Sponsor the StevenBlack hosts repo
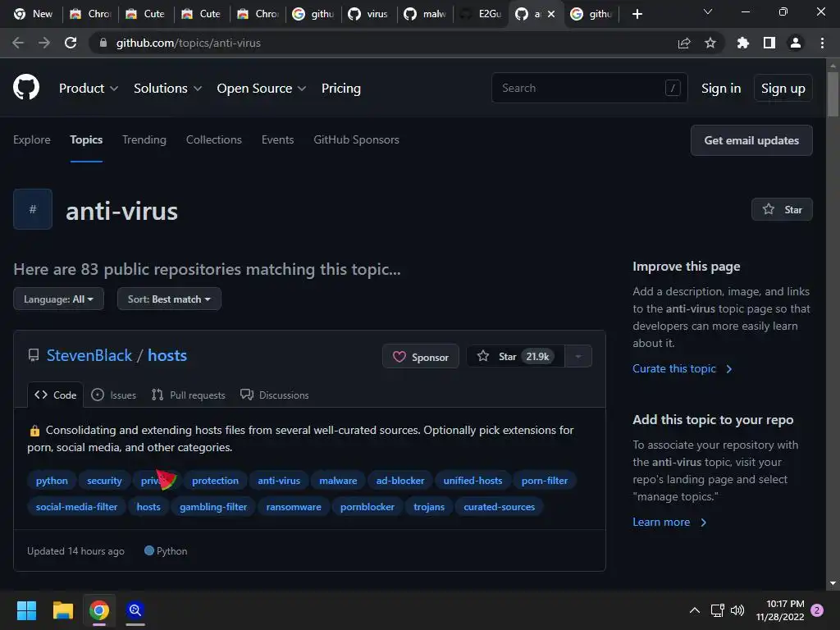This screenshot has height=630, width=840. 421,356
